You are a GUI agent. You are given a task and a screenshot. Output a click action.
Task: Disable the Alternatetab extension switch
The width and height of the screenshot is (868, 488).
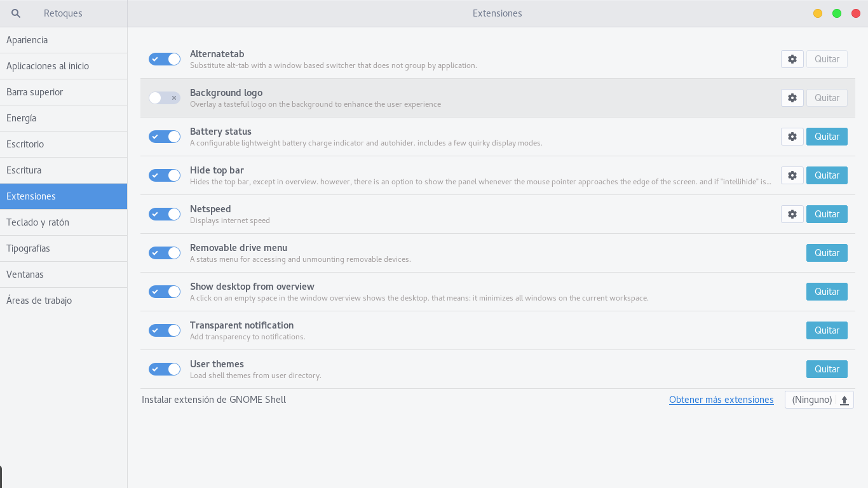point(165,59)
